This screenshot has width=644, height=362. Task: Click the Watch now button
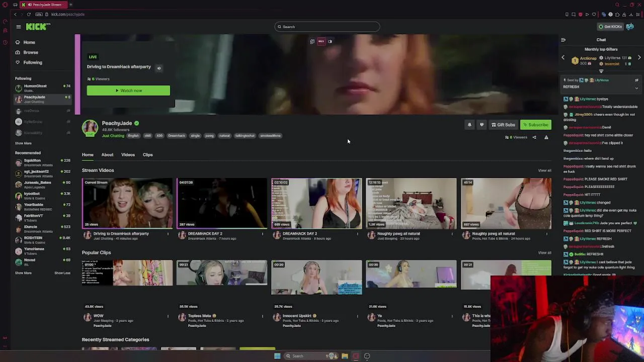click(x=128, y=90)
